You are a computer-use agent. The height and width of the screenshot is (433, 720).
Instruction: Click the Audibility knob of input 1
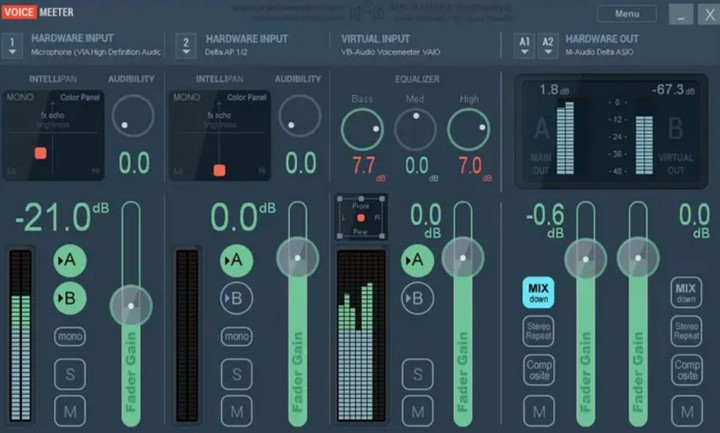point(133,116)
